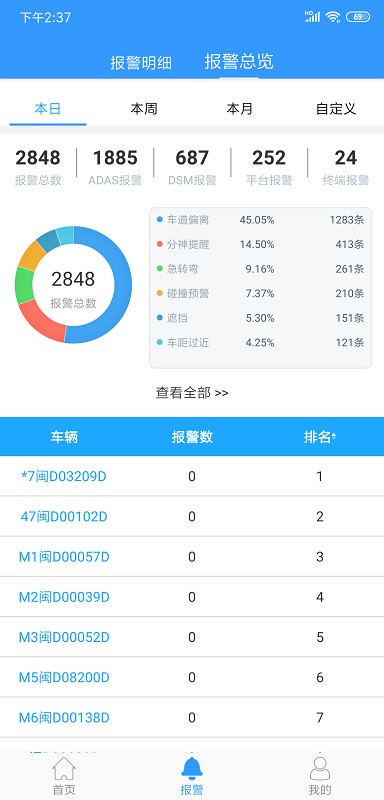Open the 首页 home icon
Viewport: 384px width, 800px height.
click(64, 769)
